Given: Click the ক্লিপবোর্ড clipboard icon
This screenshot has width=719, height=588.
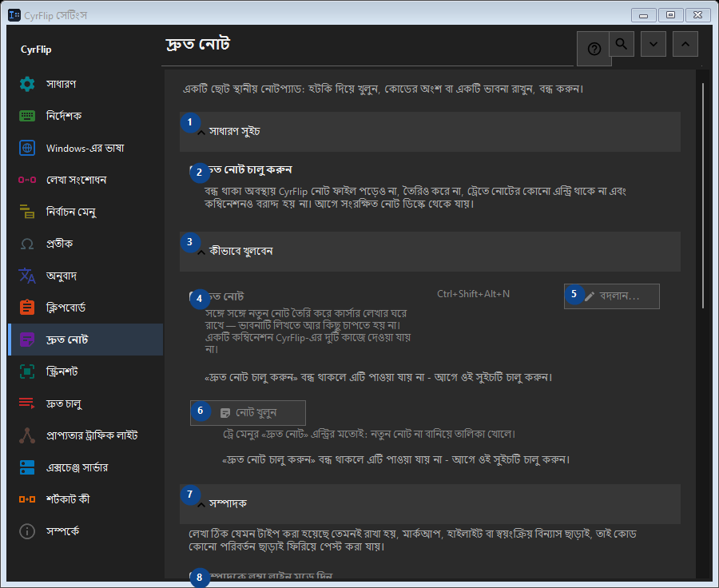Looking at the screenshot, I should tap(27, 308).
